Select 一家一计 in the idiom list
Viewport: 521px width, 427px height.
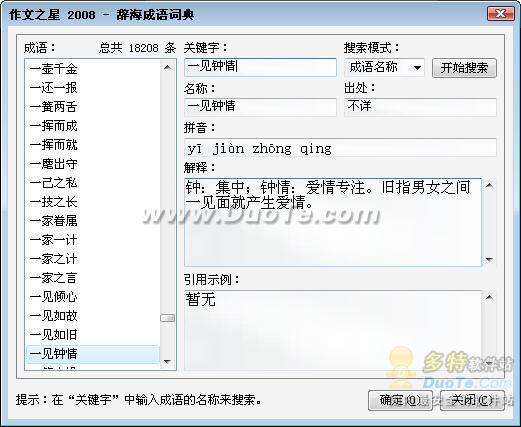coord(93,240)
